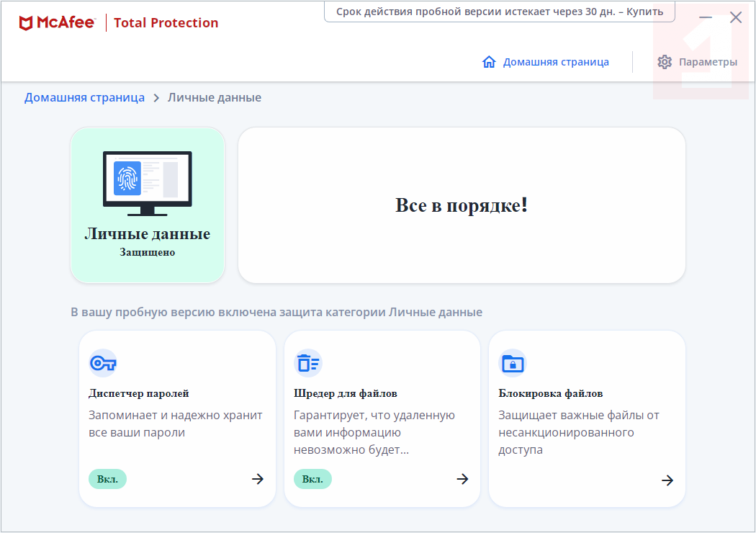Click the Блокировка файлов card title
This screenshot has width=756, height=533.
pos(551,393)
